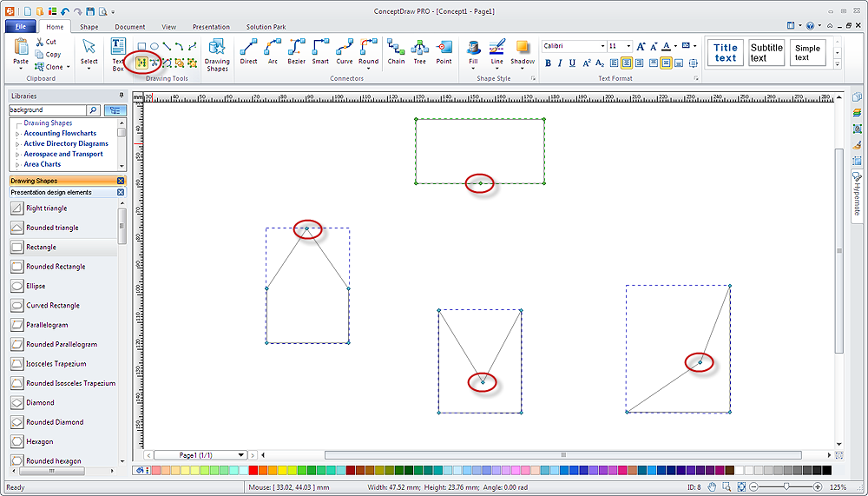Pick the red color swatch

click(253, 471)
